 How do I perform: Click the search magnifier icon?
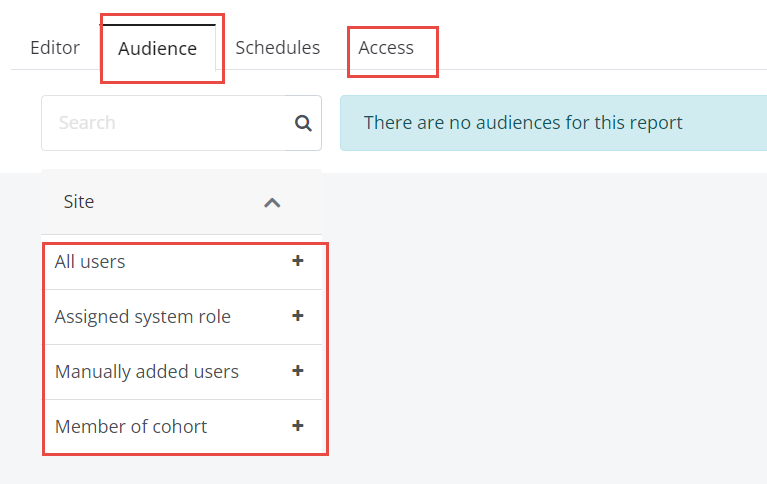tap(303, 123)
